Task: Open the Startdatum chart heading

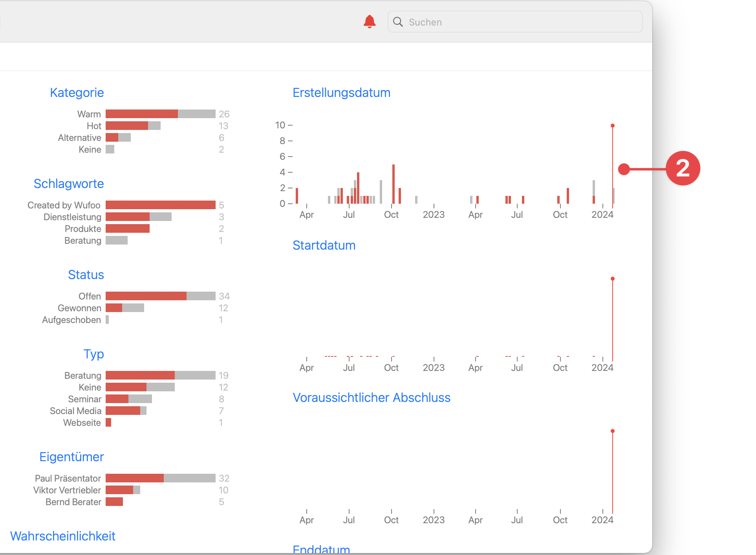Action: click(x=324, y=245)
